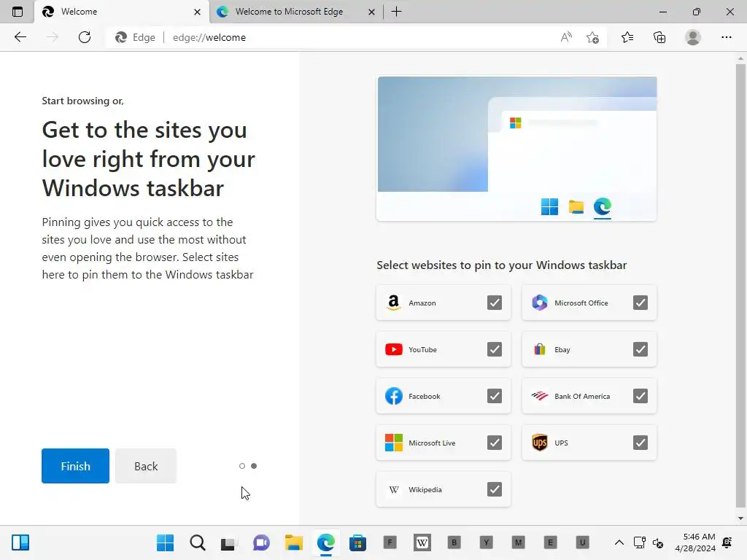Uncheck the Amazon checkbox
This screenshot has width=747, height=560.
click(x=495, y=303)
